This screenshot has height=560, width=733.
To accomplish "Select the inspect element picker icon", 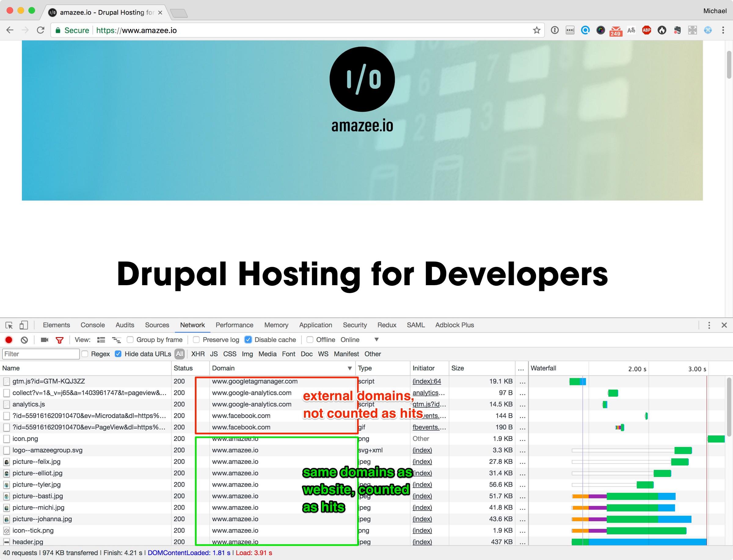I will pyautogui.click(x=9, y=325).
